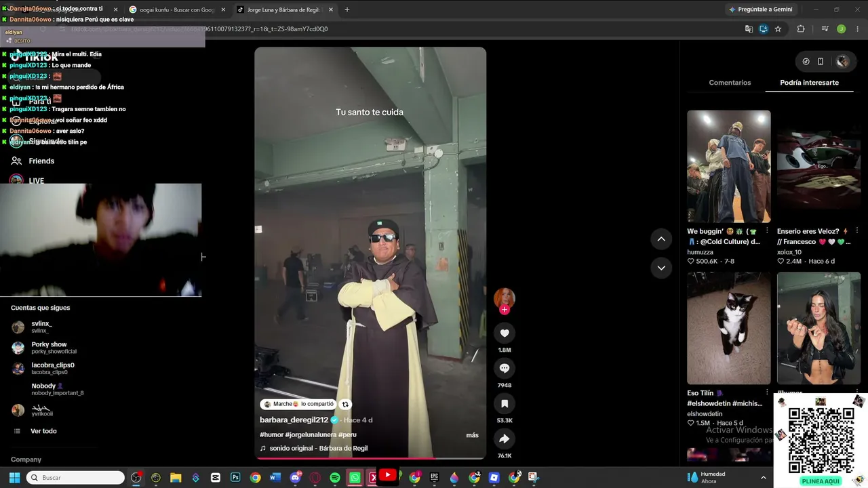Open options for Enserio eres Veloz video
This screenshot has width=868, height=488.
856,231
